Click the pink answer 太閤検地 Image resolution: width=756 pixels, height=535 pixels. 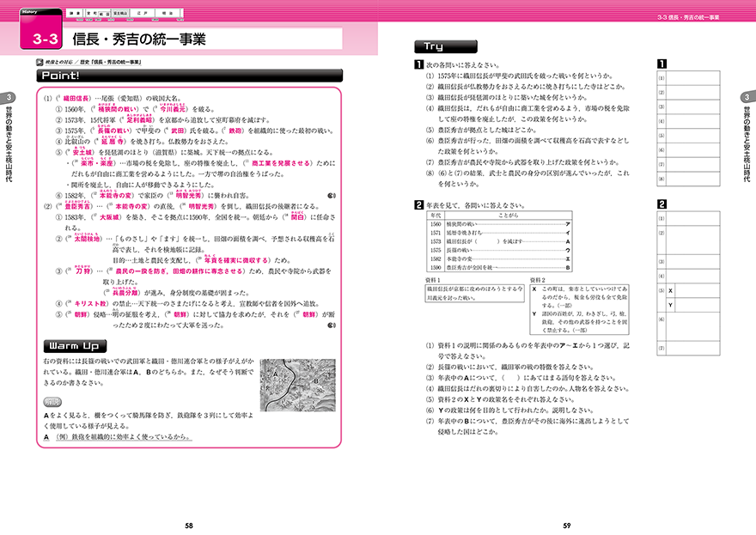pos(87,239)
